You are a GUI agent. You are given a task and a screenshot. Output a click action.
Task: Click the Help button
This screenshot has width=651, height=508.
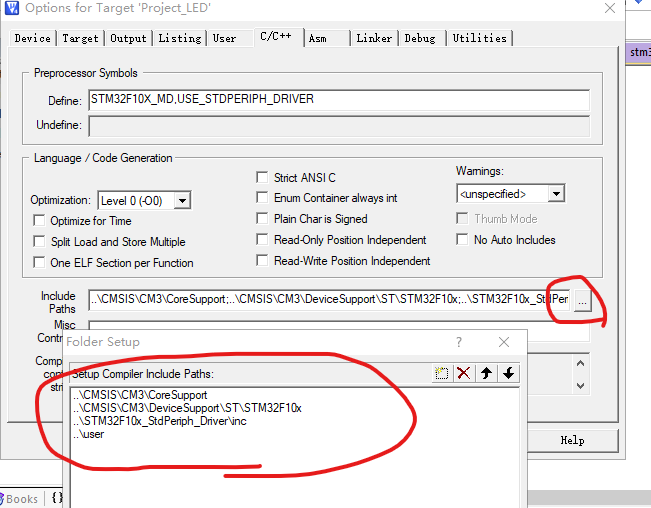[573, 440]
